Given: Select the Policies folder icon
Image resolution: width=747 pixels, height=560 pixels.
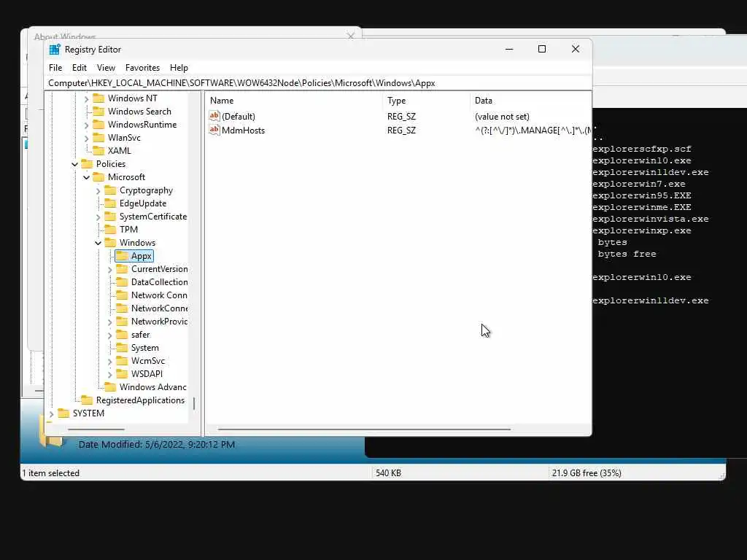Looking at the screenshot, I should point(87,164).
